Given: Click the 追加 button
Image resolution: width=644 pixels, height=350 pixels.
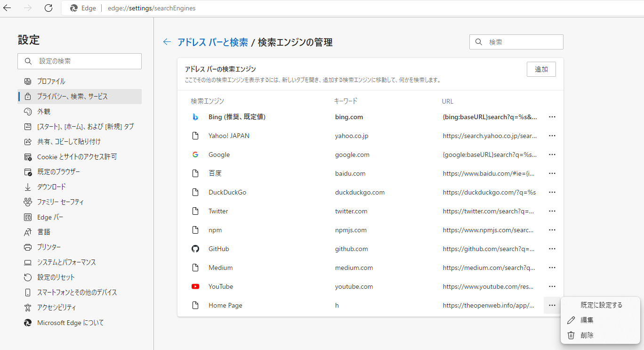Looking at the screenshot, I should 541,69.
